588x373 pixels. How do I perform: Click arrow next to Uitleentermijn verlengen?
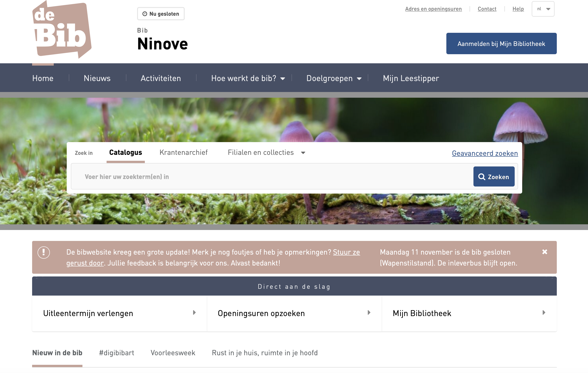(194, 312)
